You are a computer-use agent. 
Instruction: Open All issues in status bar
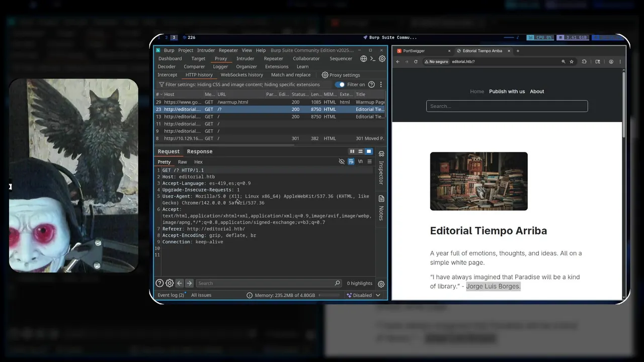201,295
